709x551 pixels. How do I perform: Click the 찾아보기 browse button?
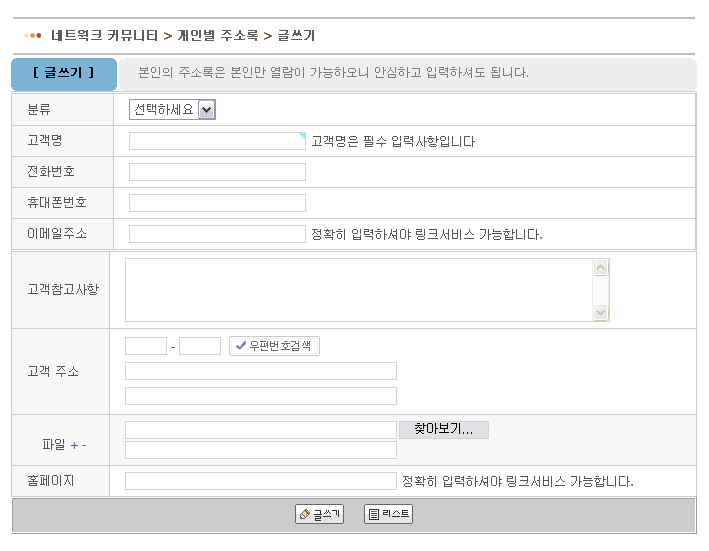click(444, 430)
